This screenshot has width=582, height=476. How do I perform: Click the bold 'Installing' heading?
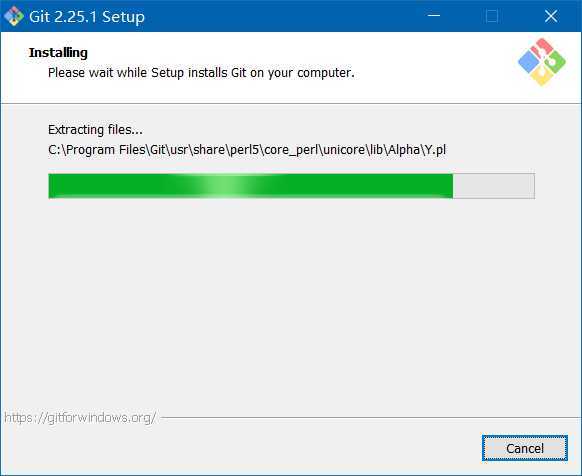[x=58, y=52]
